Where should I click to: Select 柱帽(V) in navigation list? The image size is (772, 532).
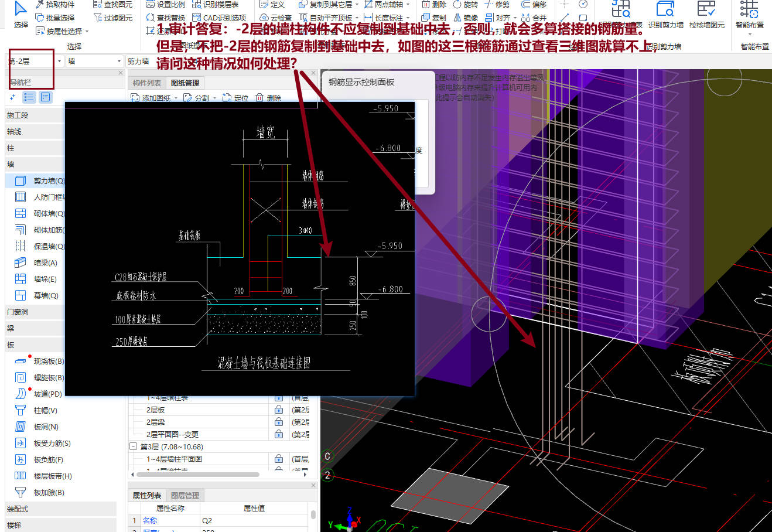pos(36,410)
